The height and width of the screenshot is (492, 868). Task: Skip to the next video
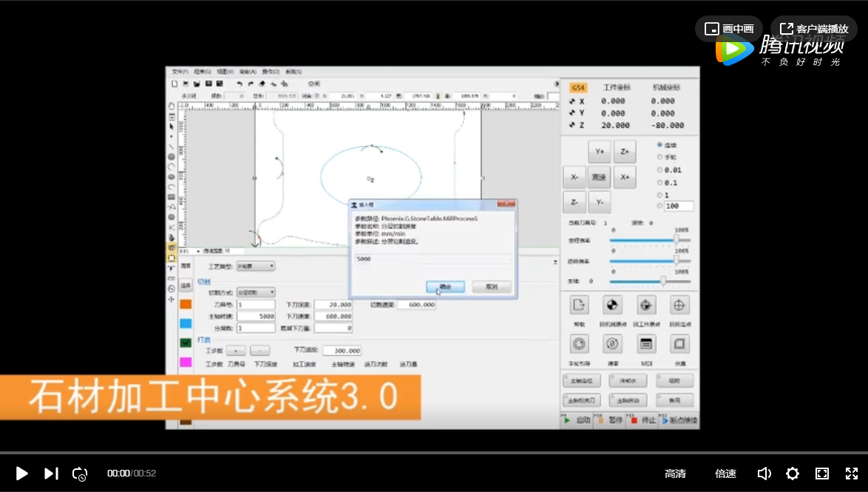(50, 474)
